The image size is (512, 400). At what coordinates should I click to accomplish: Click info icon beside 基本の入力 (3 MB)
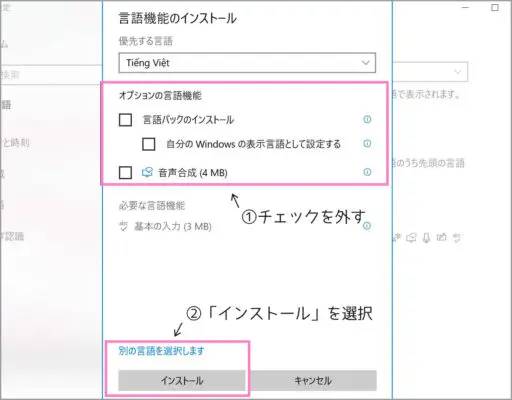pos(367,226)
